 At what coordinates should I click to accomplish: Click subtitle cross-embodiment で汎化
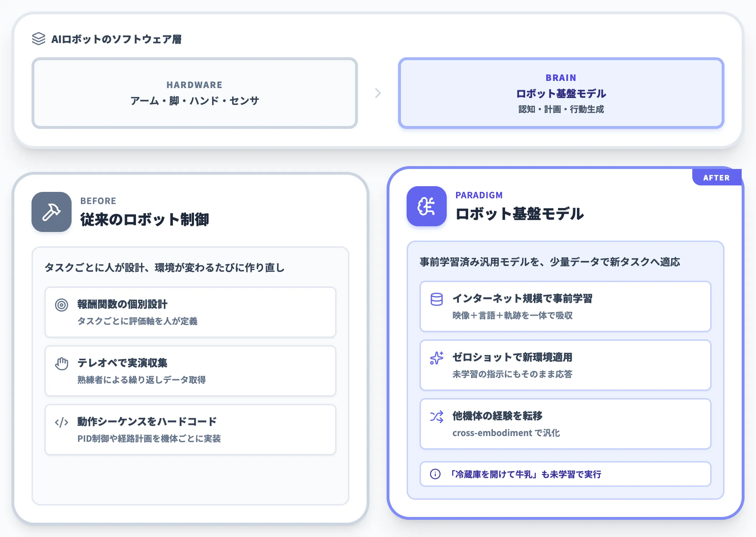[506, 433]
